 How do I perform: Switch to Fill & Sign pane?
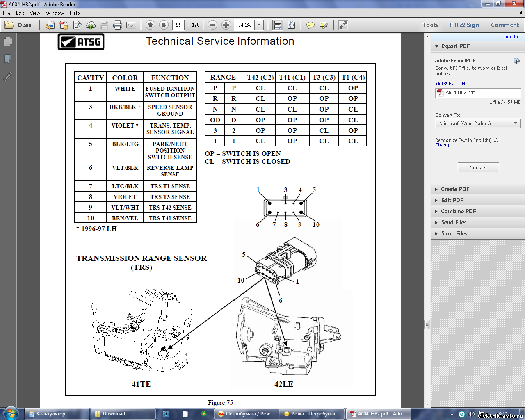[x=464, y=25]
